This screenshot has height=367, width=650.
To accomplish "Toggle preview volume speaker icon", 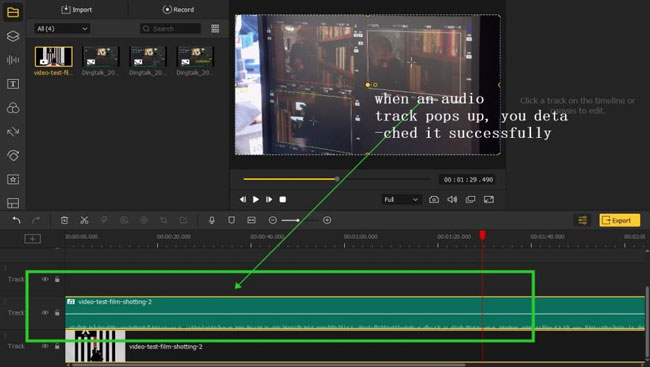I will point(452,199).
